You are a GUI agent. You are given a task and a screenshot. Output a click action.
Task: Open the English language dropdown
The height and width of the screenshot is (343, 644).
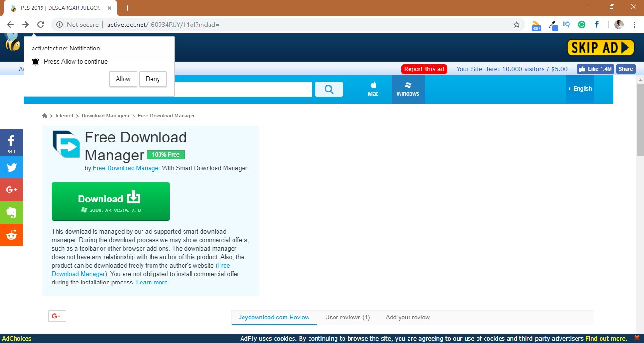point(580,89)
